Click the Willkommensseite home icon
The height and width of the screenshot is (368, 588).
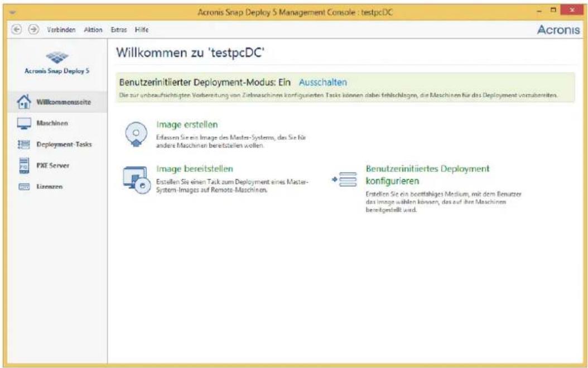click(x=24, y=102)
